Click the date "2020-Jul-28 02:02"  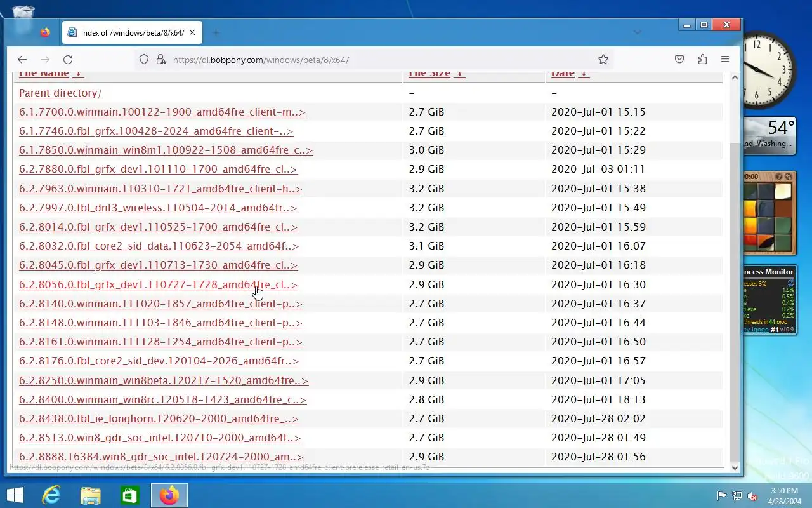click(598, 418)
